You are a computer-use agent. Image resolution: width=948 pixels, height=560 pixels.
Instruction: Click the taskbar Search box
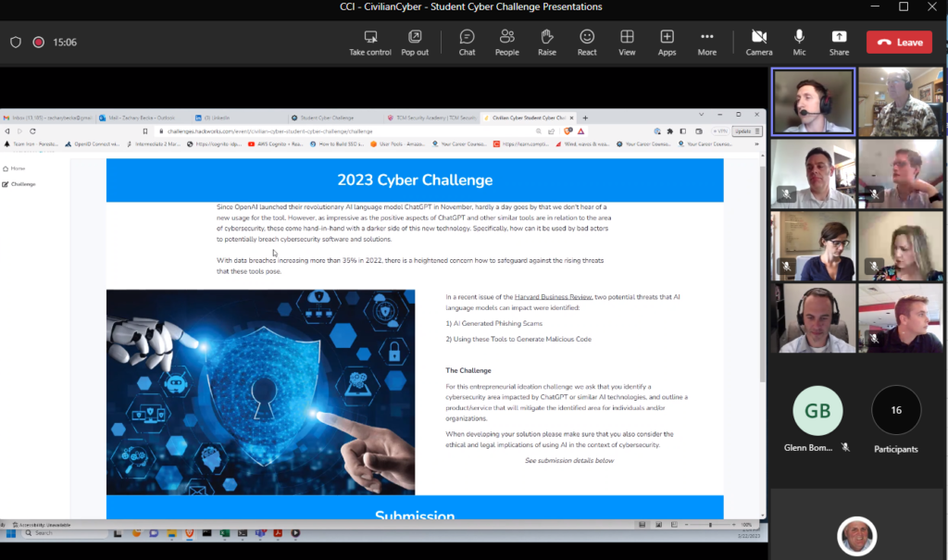click(x=66, y=533)
